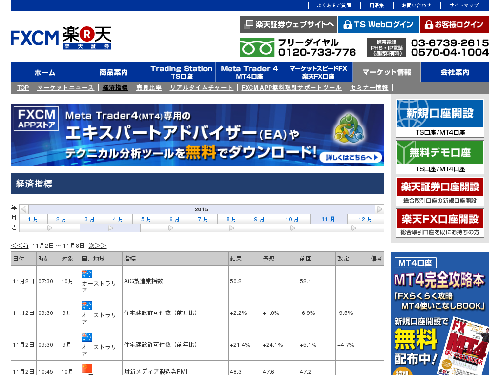
Task: Open マーケットスピードFX tab
Action: 318,72
